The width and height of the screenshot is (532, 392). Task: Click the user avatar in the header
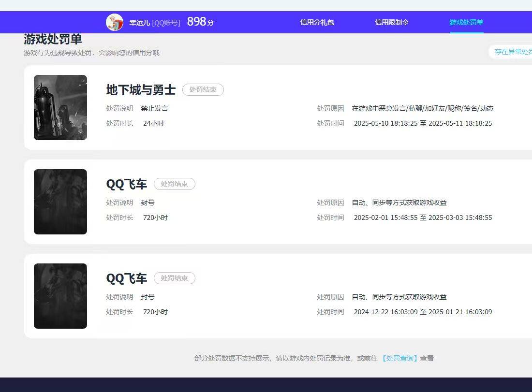pyautogui.click(x=115, y=22)
